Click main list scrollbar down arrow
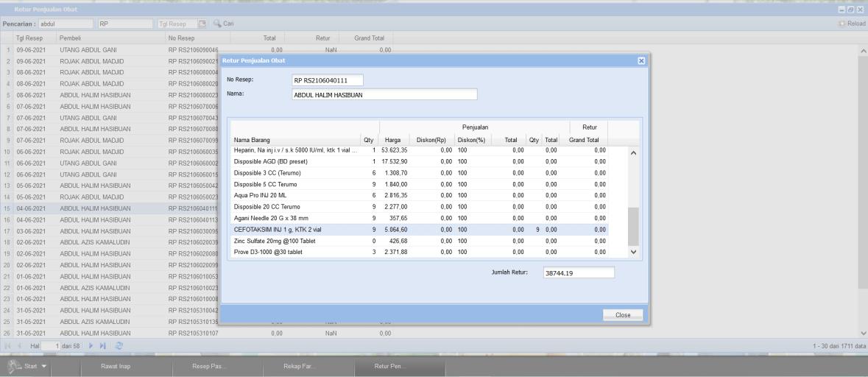The image size is (868, 377). [863, 334]
